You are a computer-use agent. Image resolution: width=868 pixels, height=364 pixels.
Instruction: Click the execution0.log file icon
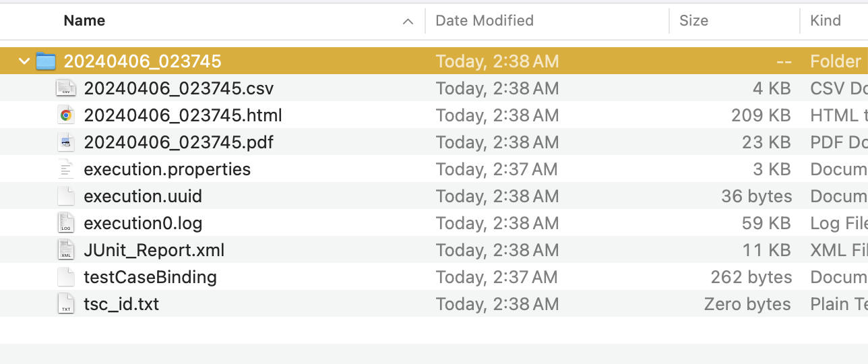[x=65, y=223]
